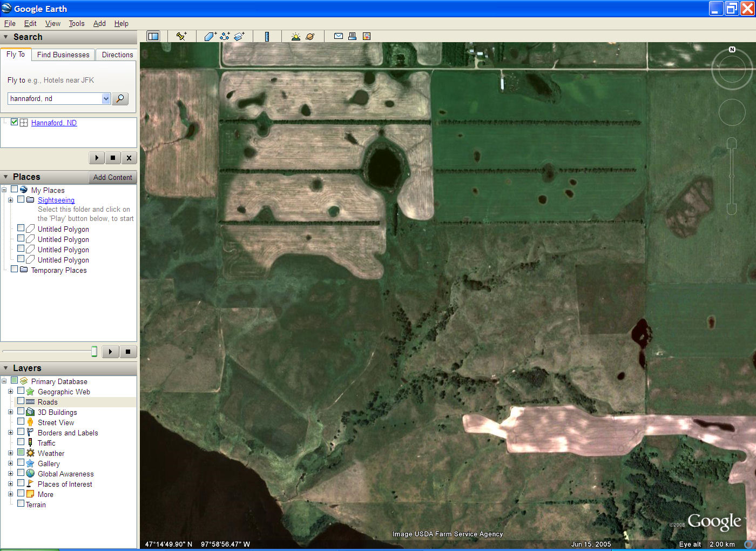The image size is (756, 551).
Task: Open the Help menu
Action: coord(122,23)
